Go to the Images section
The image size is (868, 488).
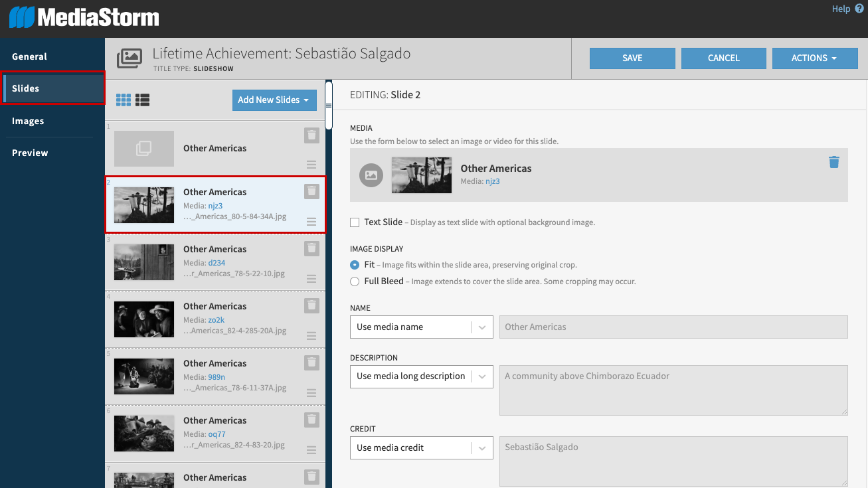coord(28,121)
